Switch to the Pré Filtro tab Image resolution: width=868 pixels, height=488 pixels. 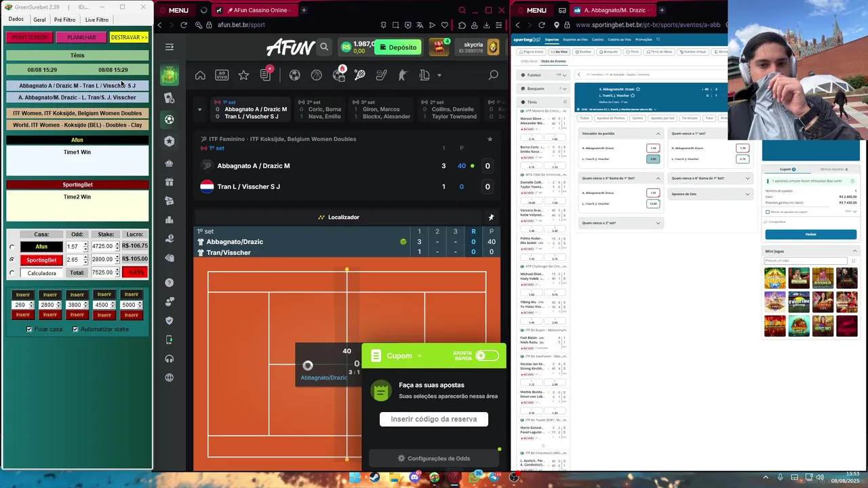[x=65, y=20]
